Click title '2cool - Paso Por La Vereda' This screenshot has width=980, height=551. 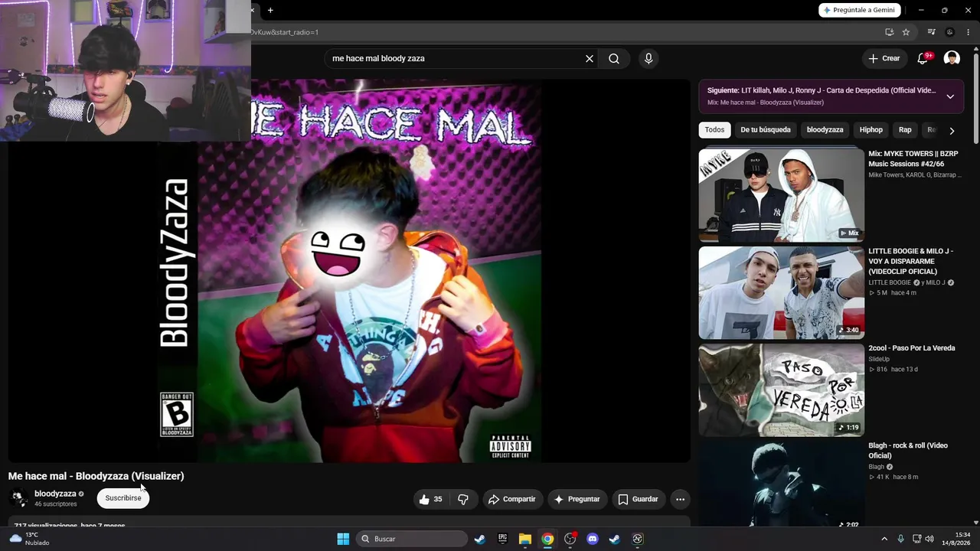[912, 348]
